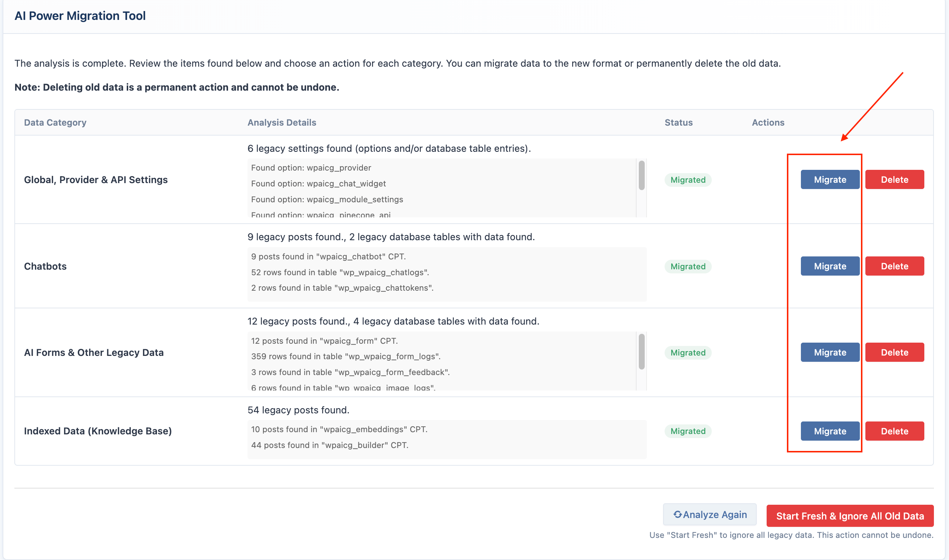
Task: Delete Indexed Data (Knowledge Base)
Action: pyautogui.click(x=895, y=431)
